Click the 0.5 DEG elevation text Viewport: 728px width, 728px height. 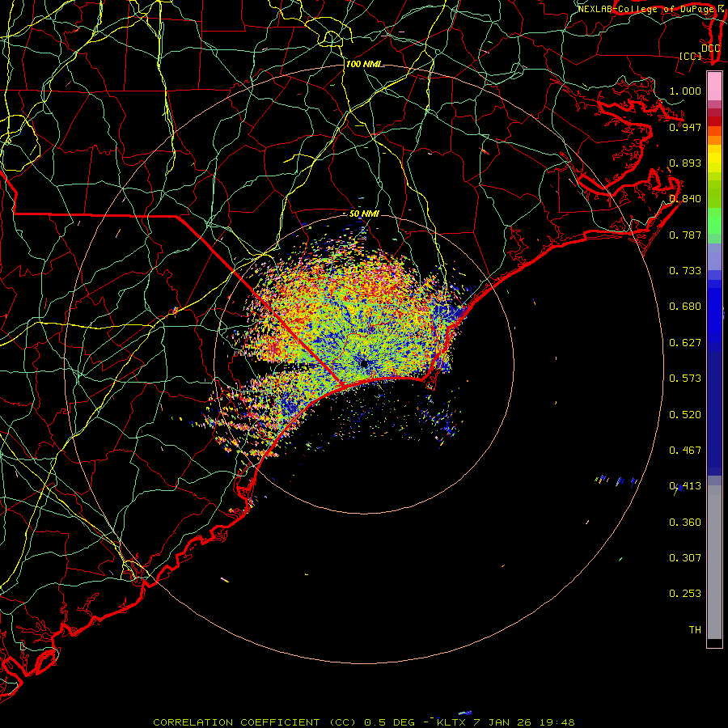tap(390, 722)
